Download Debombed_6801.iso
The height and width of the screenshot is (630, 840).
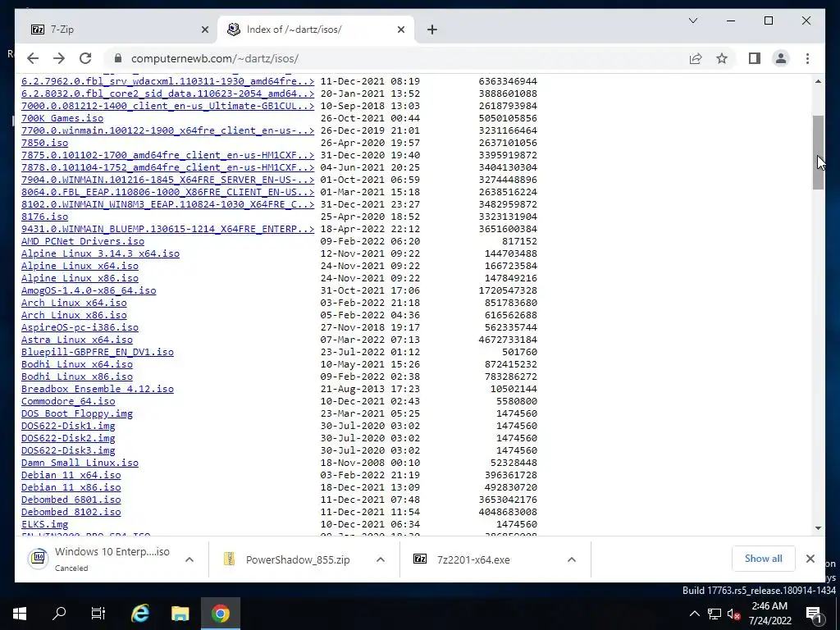click(71, 500)
